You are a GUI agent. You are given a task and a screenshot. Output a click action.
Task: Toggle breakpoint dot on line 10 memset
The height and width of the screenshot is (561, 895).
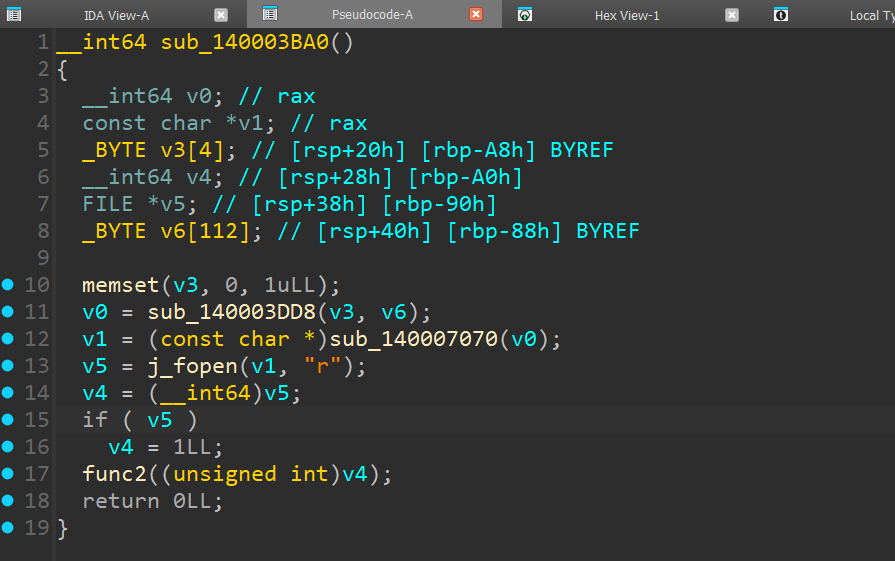pos(9,285)
